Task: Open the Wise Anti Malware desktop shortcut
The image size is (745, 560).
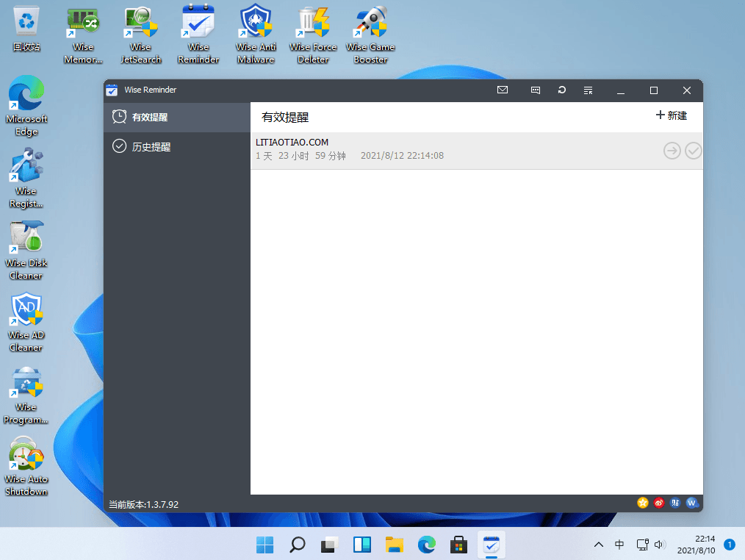Action: tap(256, 35)
